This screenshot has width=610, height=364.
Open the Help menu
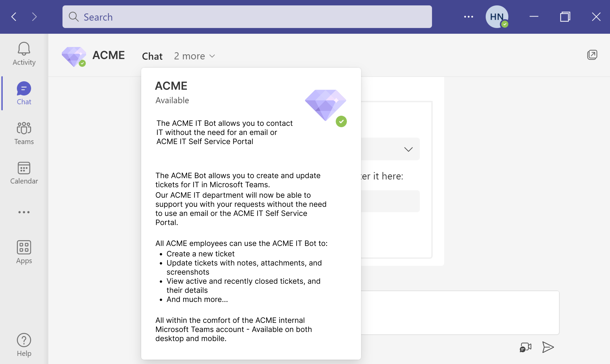tap(24, 345)
